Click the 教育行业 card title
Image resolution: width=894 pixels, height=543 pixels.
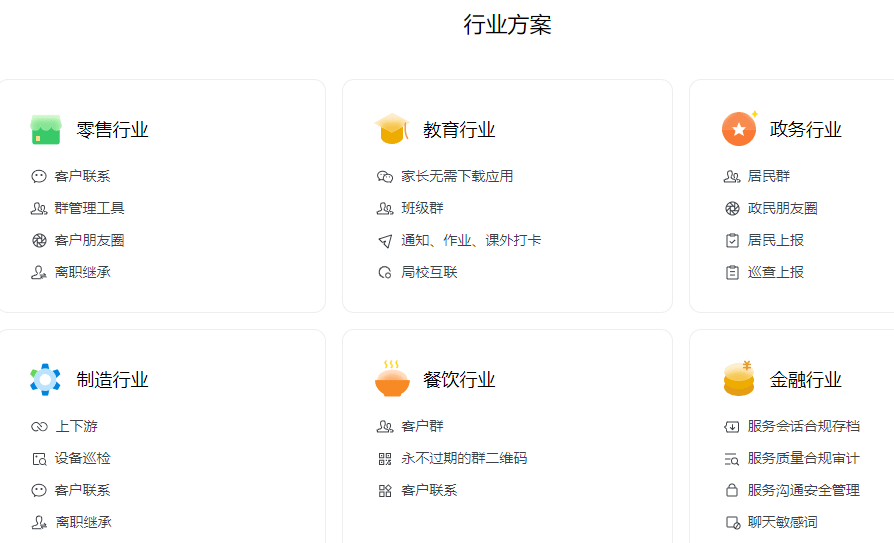coord(459,130)
